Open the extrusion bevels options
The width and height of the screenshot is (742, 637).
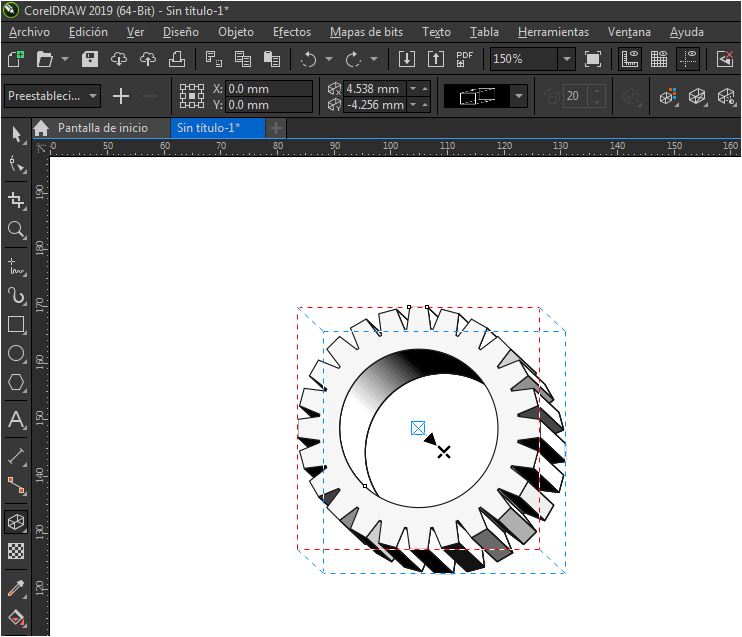697,97
